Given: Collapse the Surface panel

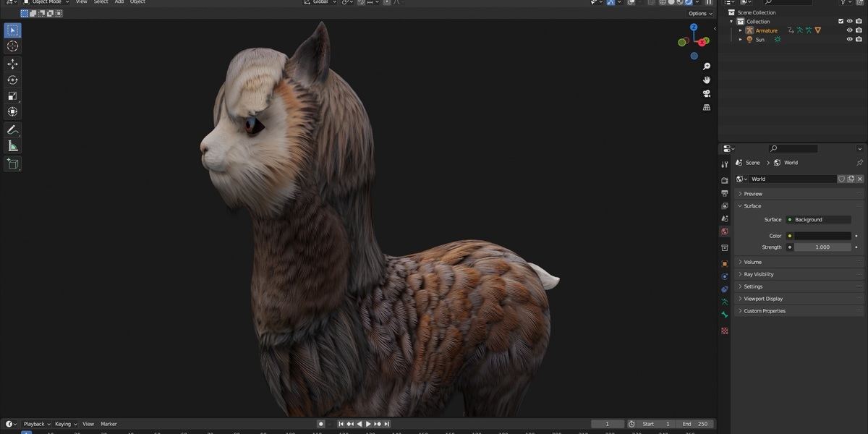Looking at the screenshot, I should click(x=799, y=206).
